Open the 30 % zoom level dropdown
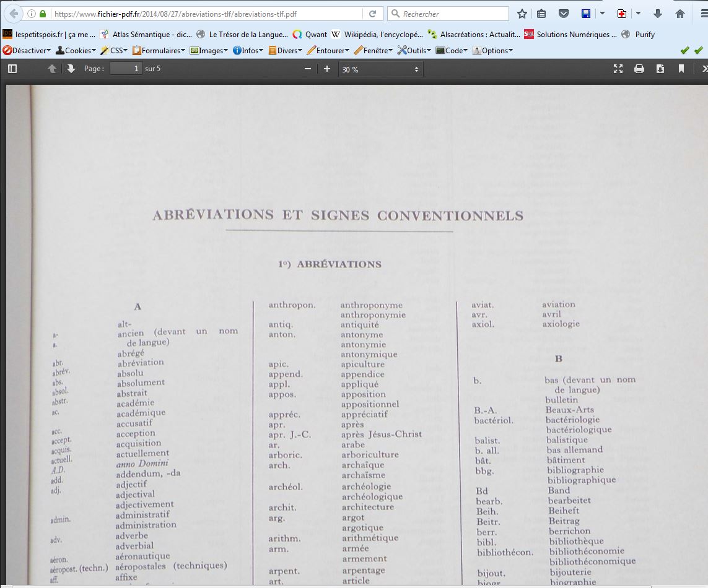 [381, 69]
